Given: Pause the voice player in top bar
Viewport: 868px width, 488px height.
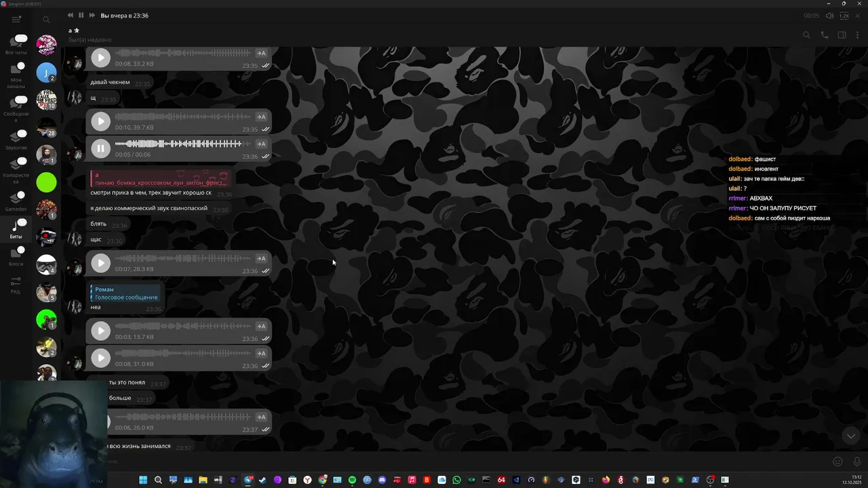Looking at the screenshot, I should tap(81, 15).
